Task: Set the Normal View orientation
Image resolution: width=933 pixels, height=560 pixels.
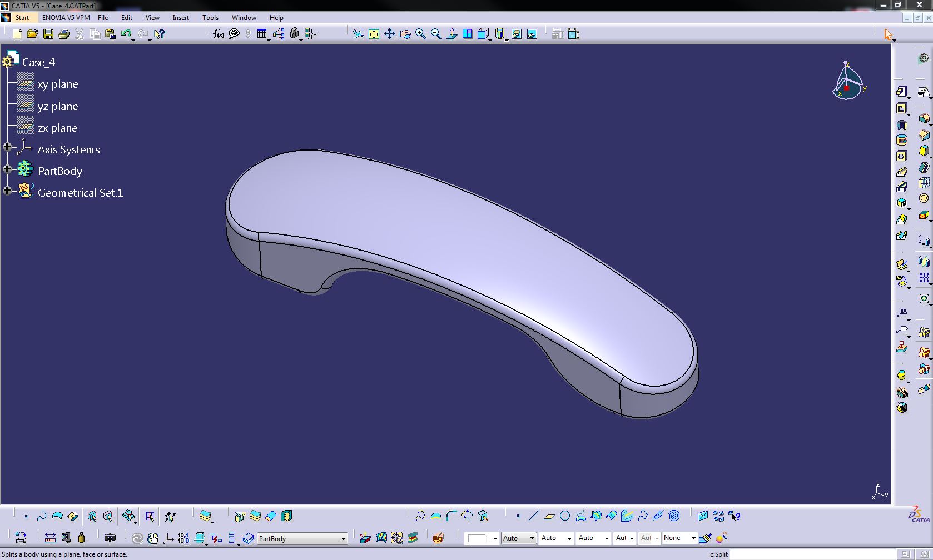Action: tap(452, 34)
